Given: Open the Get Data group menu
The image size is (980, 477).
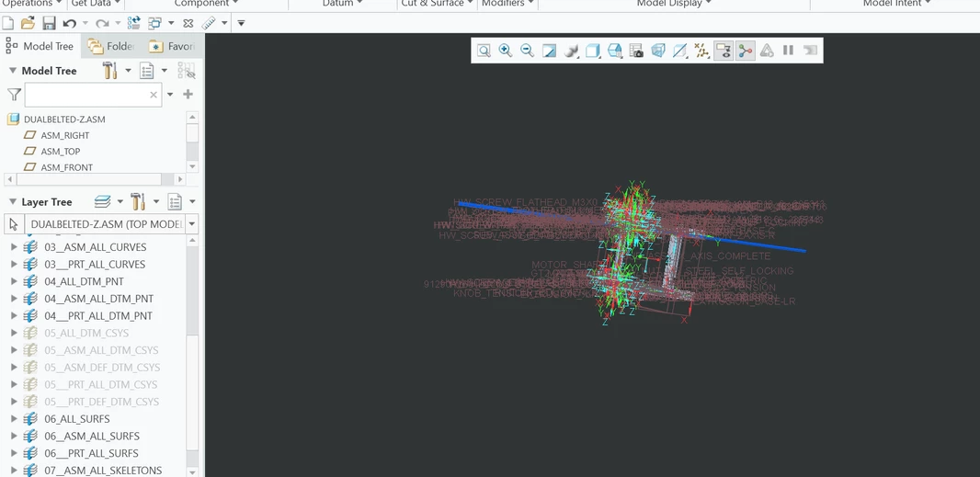Looking at the screenshot, I should coord(96,4).
